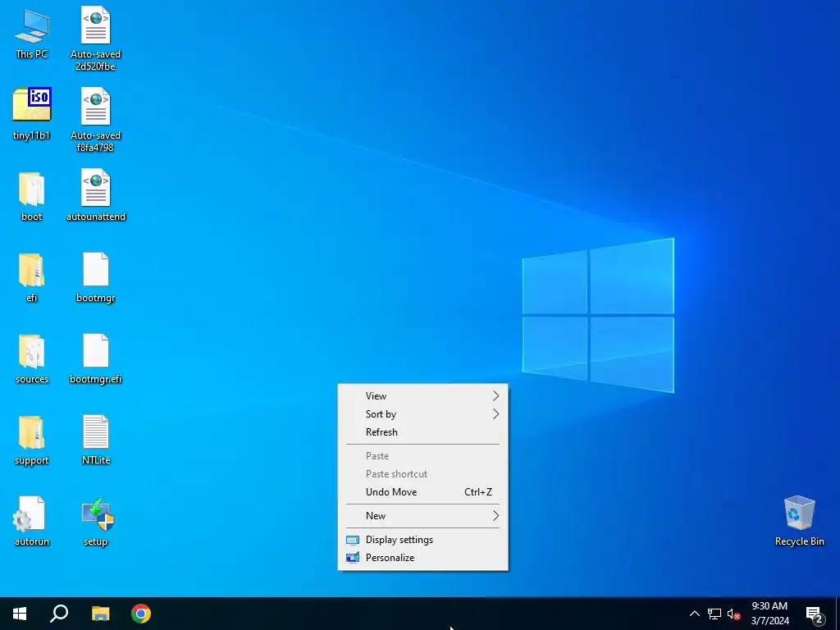Click the Show desktop sliver at the taskbar's end
The width and height of the screenshot is (840, 630).
pos(838,614)
